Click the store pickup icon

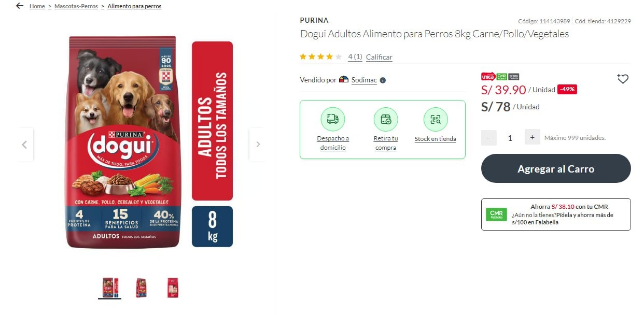point(386,120)
